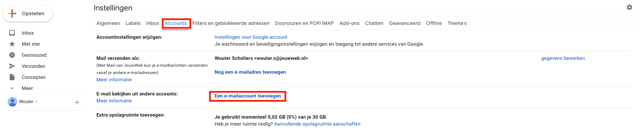
Task: Open Aanvullende opslagruimte aanschaffen link
Action: [x=317, y=124]
